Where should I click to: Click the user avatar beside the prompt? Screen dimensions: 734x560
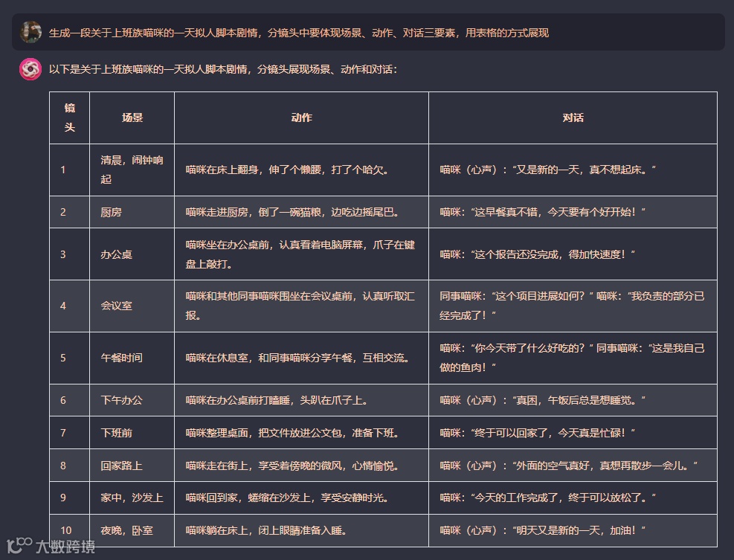(x=31, y=32)
